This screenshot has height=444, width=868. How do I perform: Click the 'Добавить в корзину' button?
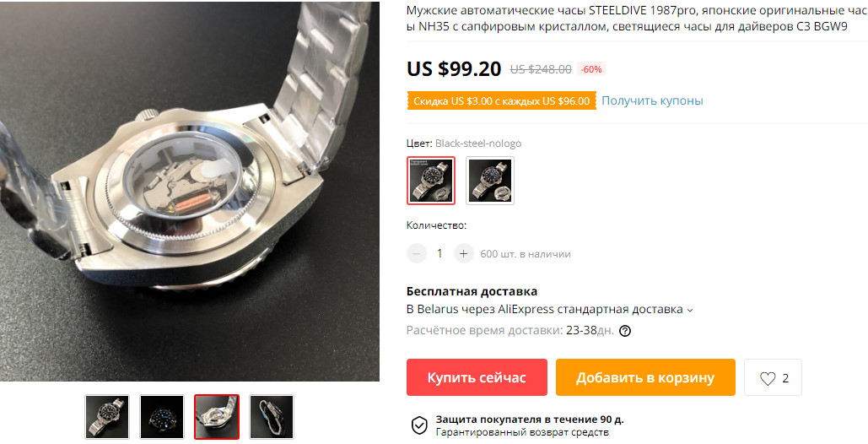coord(645,377)
